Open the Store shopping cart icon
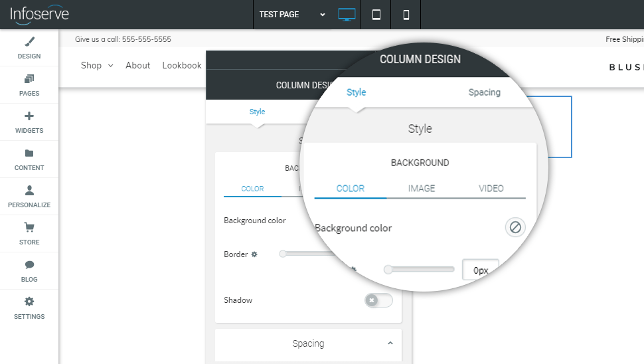 pos(29,228)
